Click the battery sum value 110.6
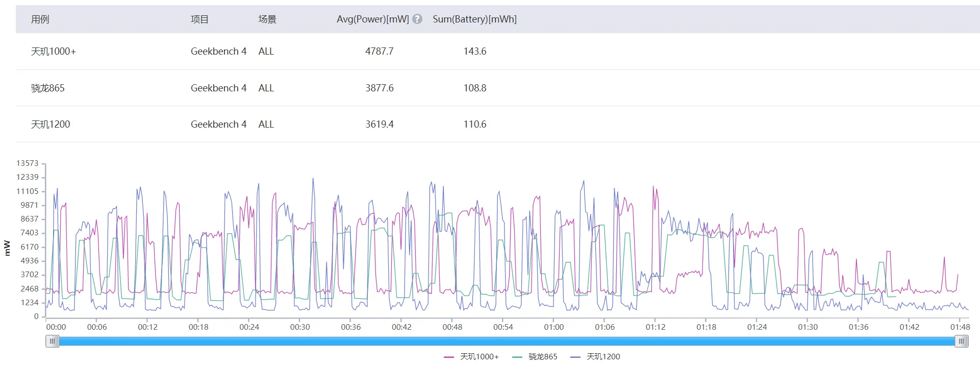 [x=475, y=124]
